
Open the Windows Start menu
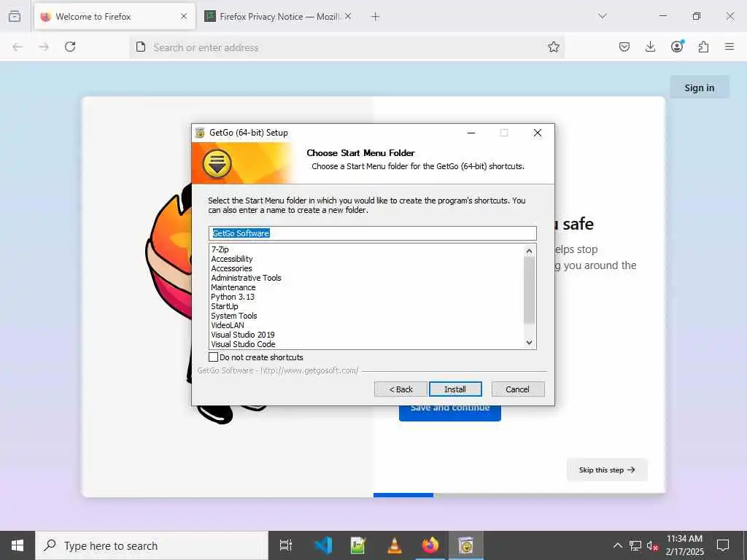pyautogui.click(x=18, y=545)
